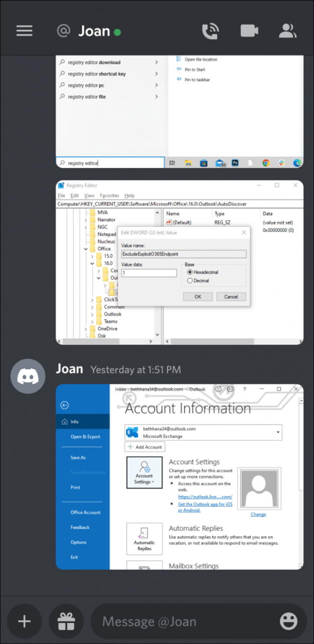The image size is (314, 644).
Task: Expand arrow beside 'registry editor pc'
Action: point(157,86)
